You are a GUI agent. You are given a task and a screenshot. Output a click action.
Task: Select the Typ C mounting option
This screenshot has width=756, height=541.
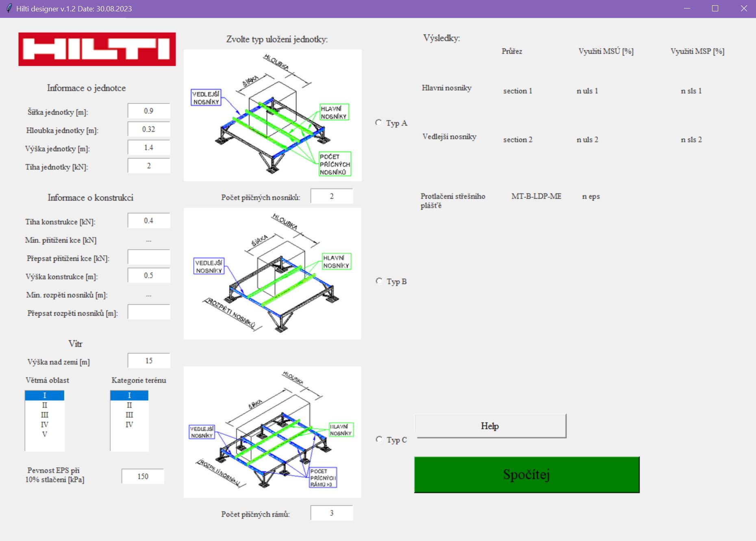379,439
